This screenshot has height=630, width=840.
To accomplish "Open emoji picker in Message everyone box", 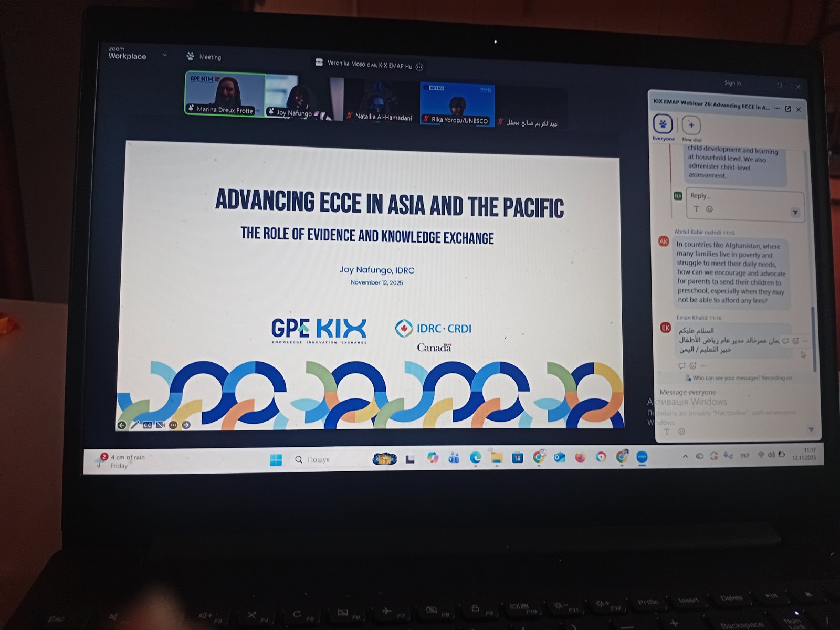I will click(x=681, y=432).
